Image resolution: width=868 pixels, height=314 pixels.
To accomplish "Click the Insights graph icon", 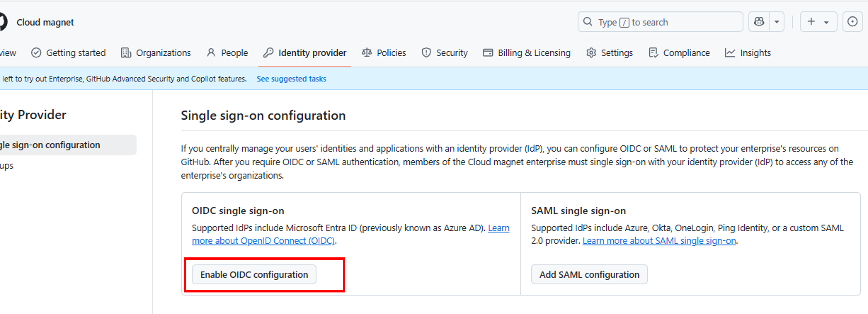I will coord(730,53).
